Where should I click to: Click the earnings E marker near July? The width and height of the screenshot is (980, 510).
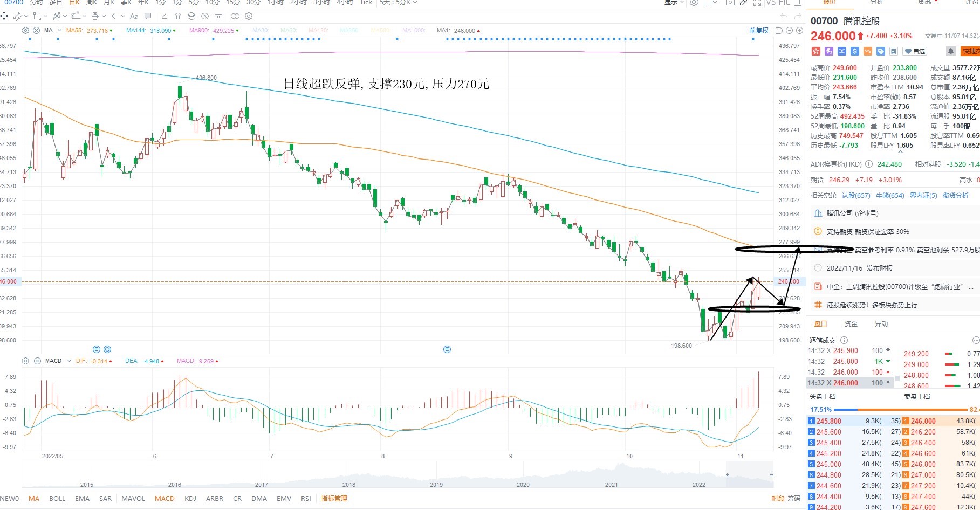click(447, 349)
